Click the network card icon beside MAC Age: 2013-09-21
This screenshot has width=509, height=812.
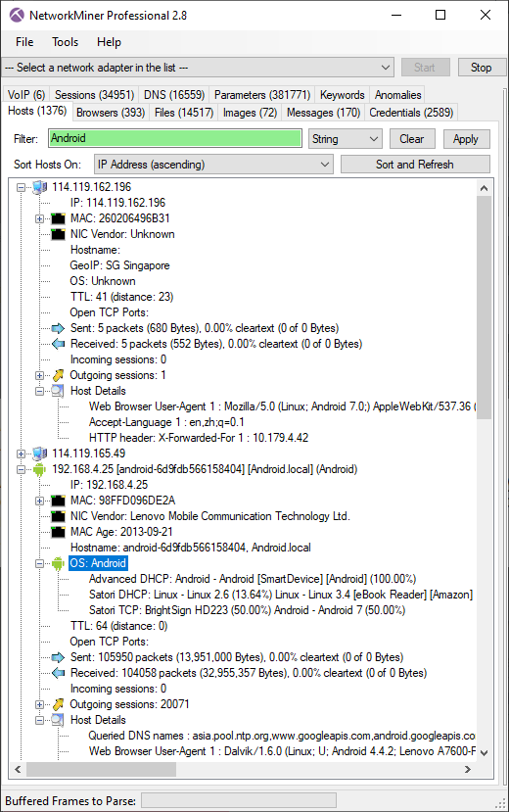[59, 532]
